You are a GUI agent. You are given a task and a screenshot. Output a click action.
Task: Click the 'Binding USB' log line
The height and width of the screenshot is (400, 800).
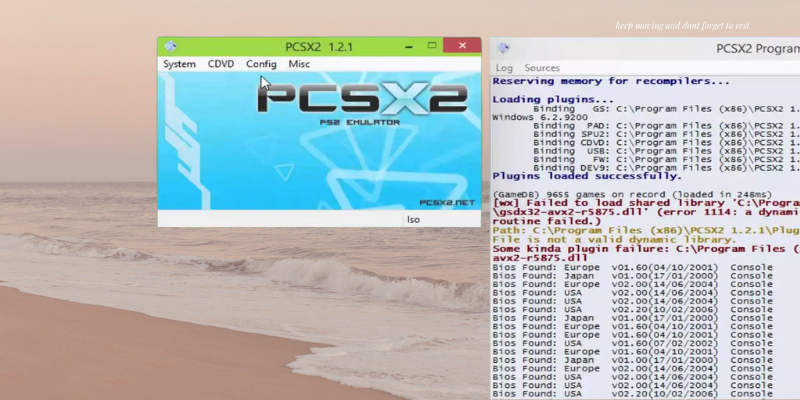666,151
